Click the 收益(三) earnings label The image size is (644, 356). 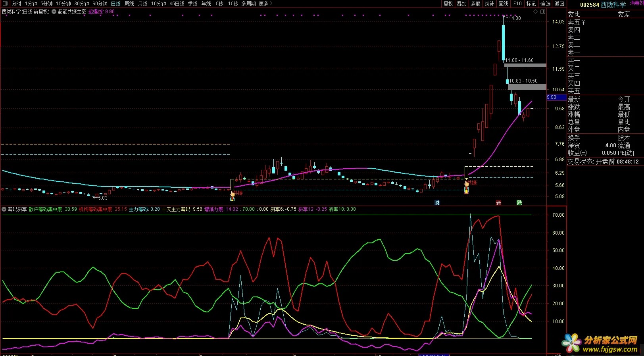(577, 153)
